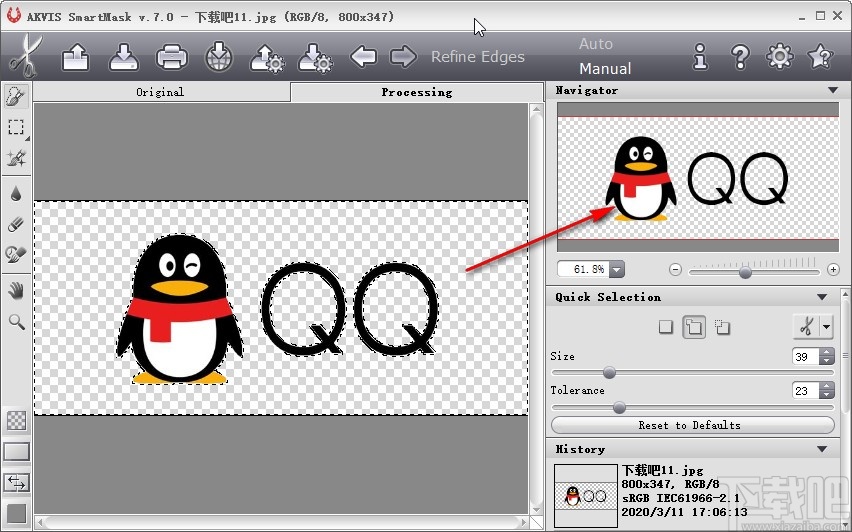This screenshot has width=852, height=532.
Task: Toggle the transparent checkerboard background icon
Action: (x=16, y=420)
